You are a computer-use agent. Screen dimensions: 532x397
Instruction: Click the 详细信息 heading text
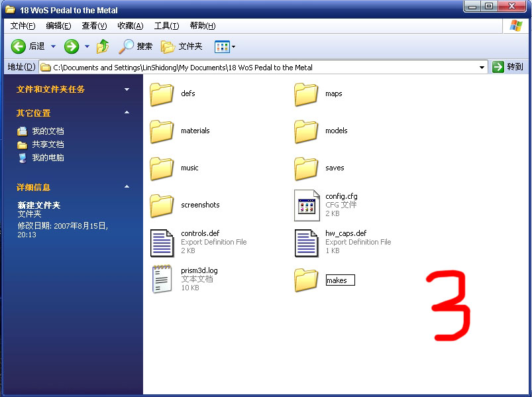(34, 188)
